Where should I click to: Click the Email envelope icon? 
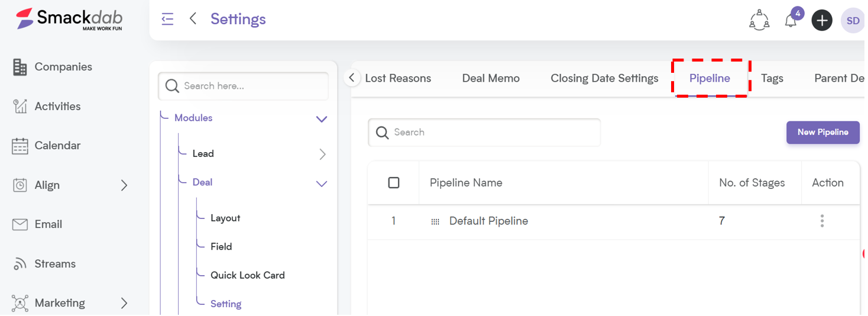click(x=20, y=224)
